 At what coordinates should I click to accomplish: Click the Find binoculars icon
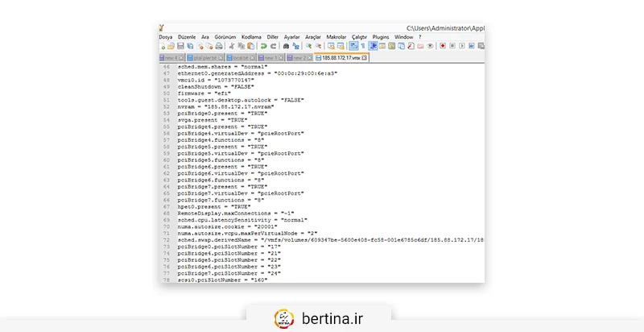tap(287, 47)
